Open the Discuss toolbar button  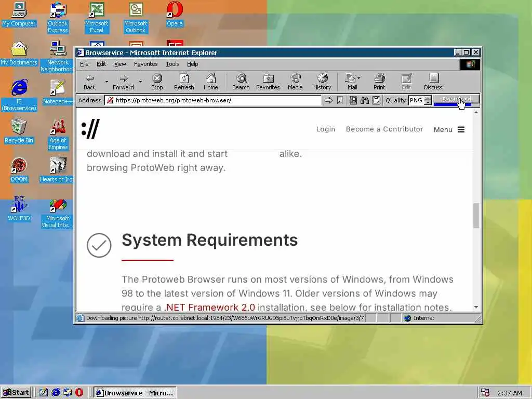click(x=433, y=82)
